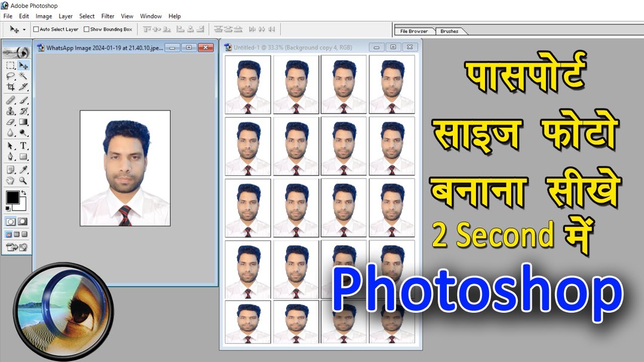Click Distribute Left Edges icon
Viewport: 644px width, 362px height.
[x=252, y=29]
